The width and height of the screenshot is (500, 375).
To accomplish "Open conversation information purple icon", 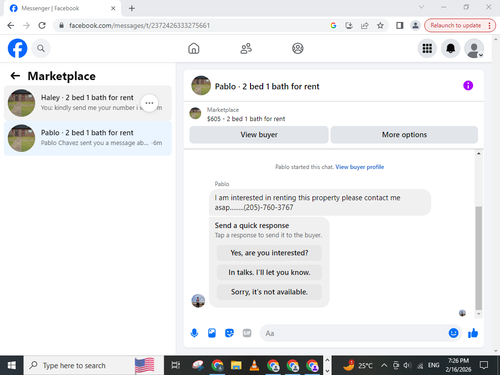I will (468, 86).
